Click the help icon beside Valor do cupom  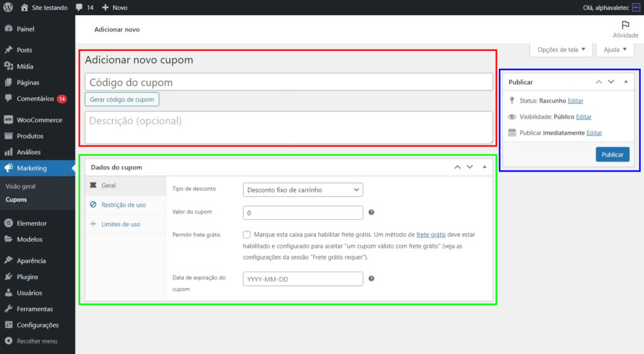pyautogui.click(x=371, y=213)
